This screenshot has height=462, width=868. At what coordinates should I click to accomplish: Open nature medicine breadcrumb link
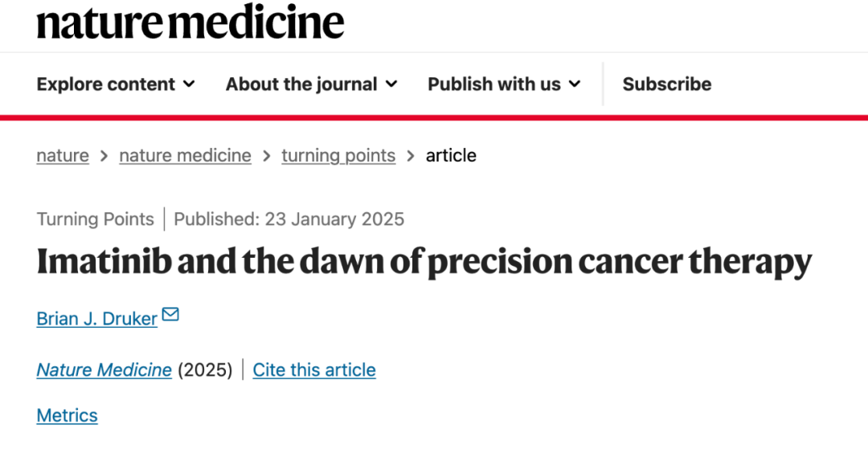(x=186, y=156)
